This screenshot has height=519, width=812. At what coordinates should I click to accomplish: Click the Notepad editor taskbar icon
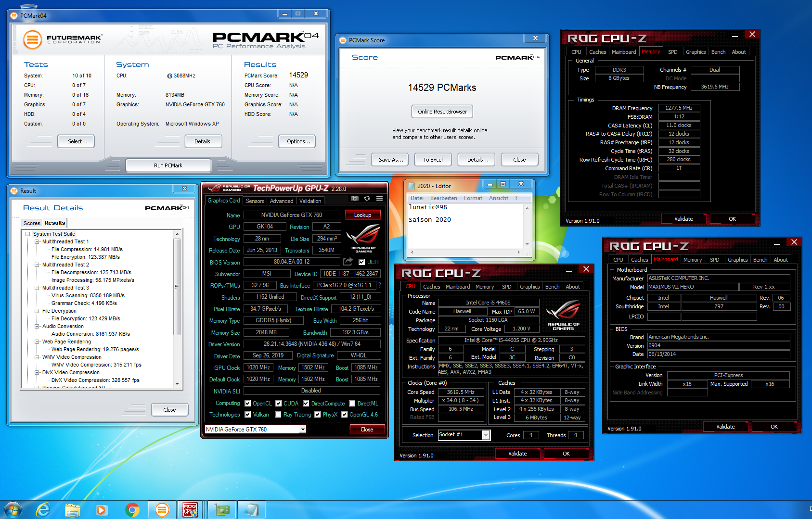click(x=252, y=510)
